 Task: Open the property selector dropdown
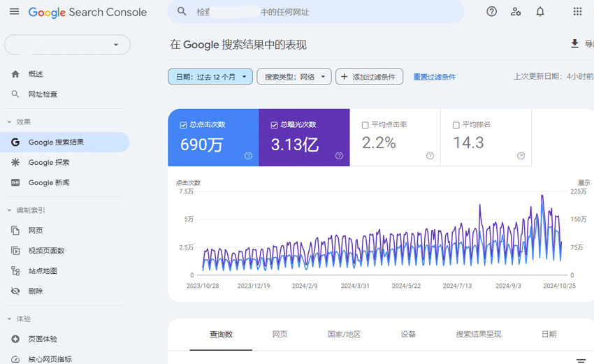coord(67,45)
